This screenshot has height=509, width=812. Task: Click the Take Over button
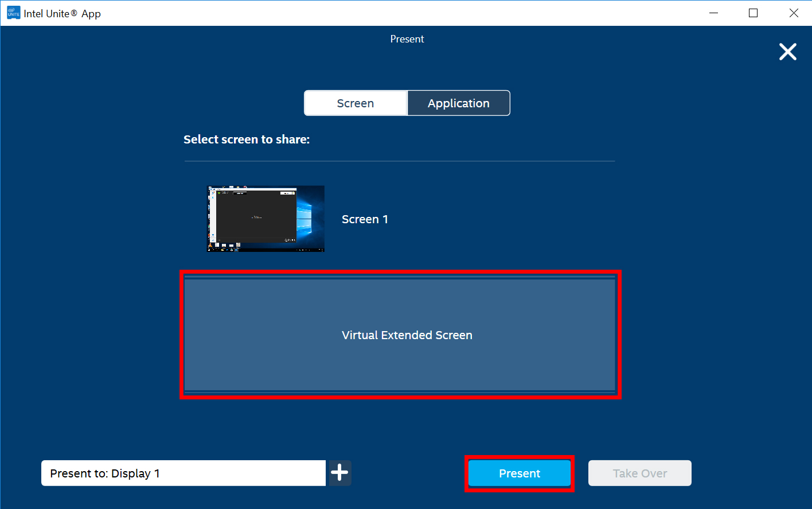point(640,473)
